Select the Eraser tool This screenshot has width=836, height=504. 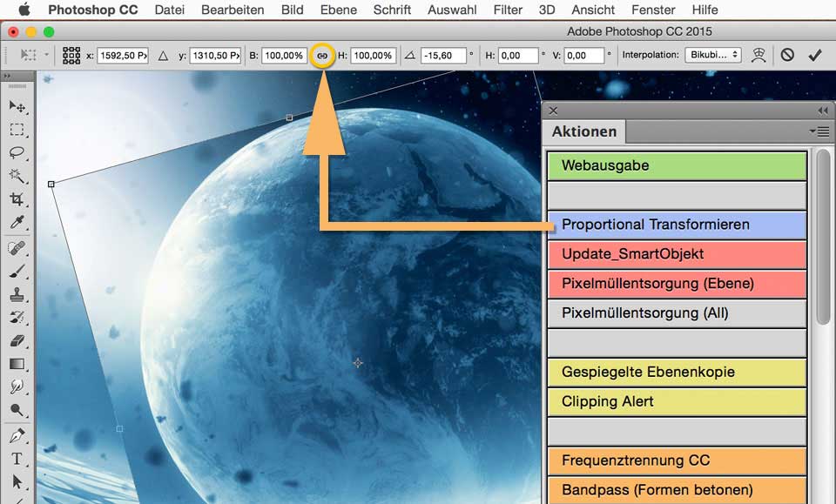(17, 341)
